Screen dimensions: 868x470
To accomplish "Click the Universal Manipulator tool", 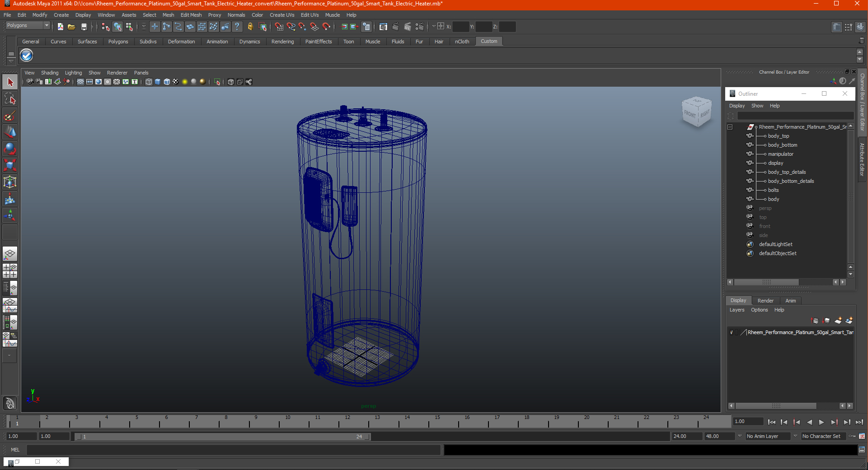I will (10, 182).
